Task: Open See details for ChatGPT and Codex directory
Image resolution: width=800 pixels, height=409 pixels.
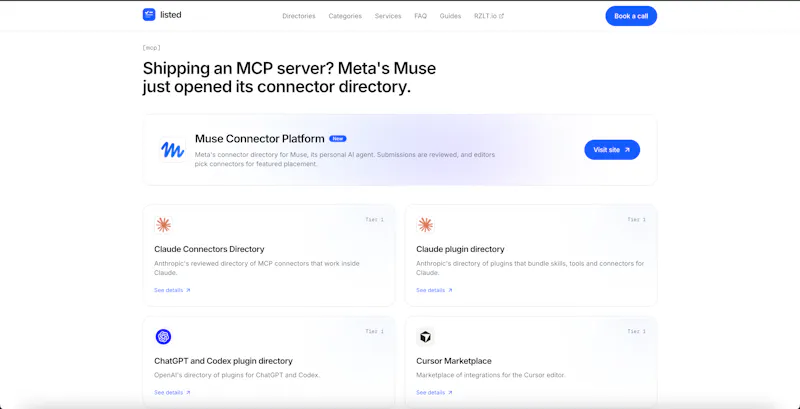Action: pos(172,393)
